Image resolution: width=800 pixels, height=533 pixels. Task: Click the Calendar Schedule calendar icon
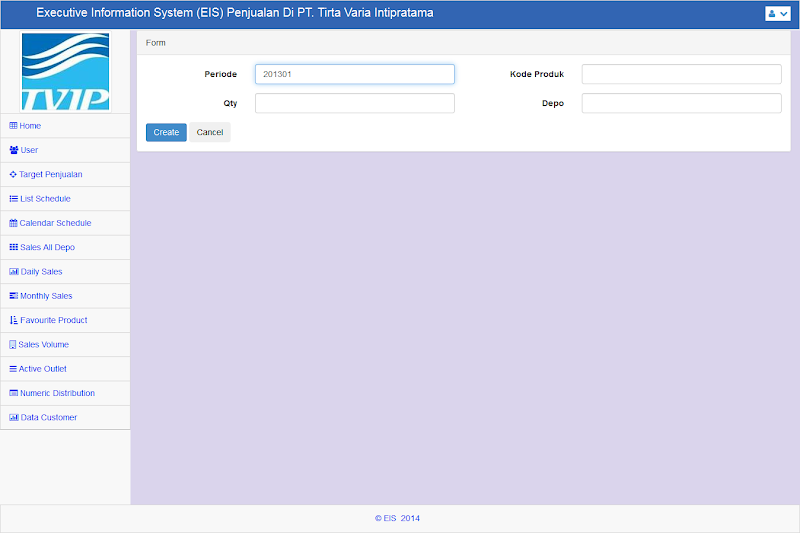[x=13, y=223]
